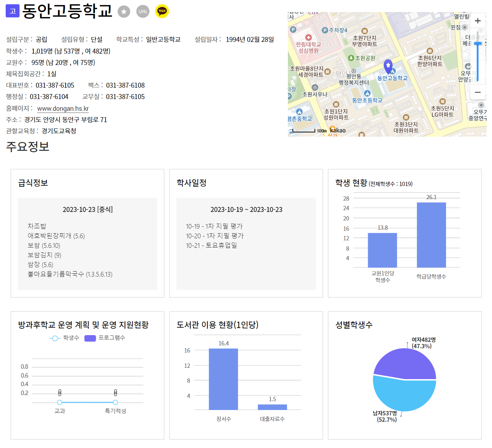This screenshot has width=492, height=448.
Task: Click the 동안고등학교 map pin marker
Action: pyautogui.click(x=388, y=66)
